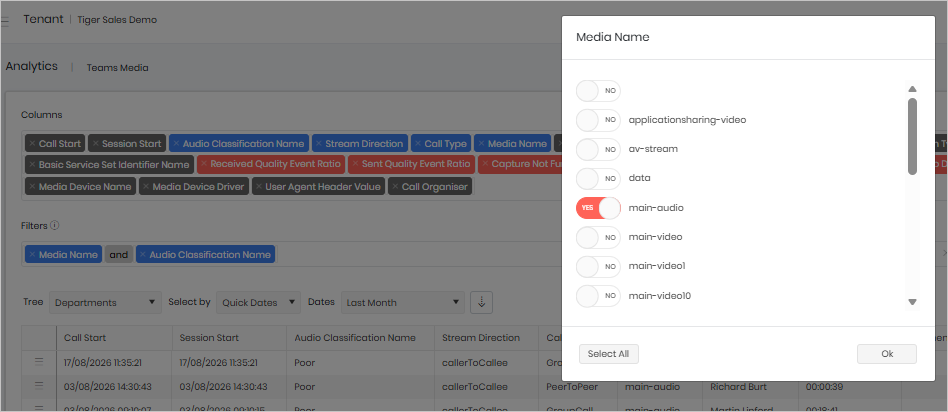Remove the Call Type column tag
The image size is (948, 412).
point(418,144)
